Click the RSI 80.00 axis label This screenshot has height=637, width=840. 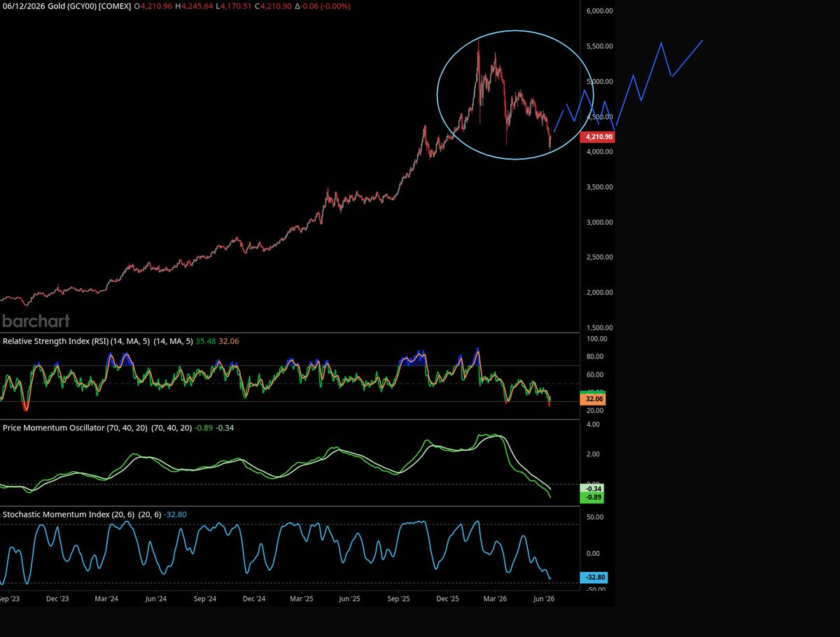pos(596,356)
